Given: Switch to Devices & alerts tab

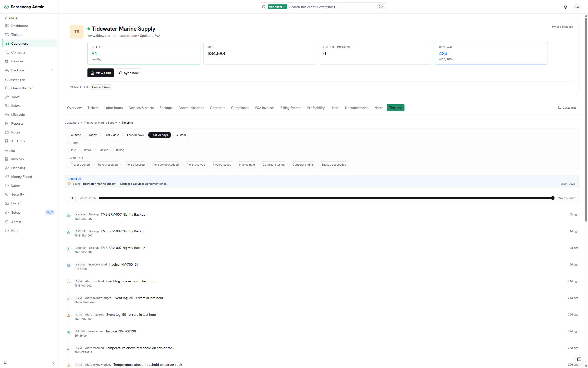Looking at the screenshot, I should 141,108.
